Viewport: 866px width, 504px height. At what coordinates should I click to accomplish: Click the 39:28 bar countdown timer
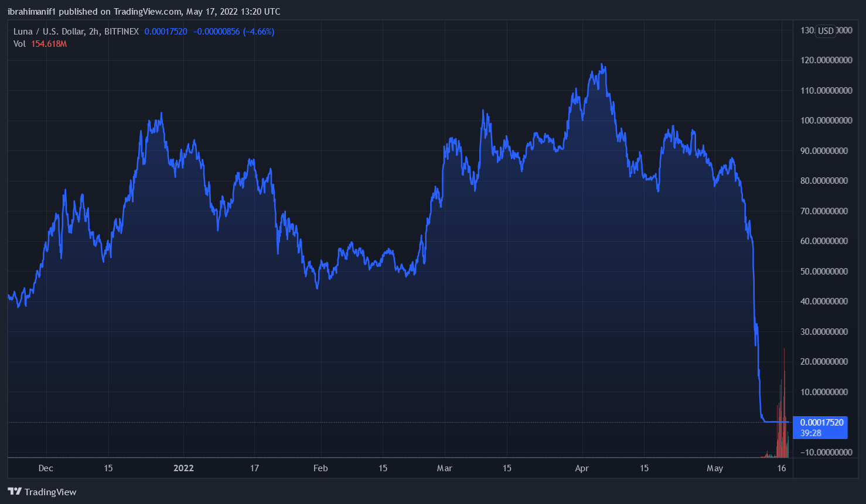pos(811,433)
